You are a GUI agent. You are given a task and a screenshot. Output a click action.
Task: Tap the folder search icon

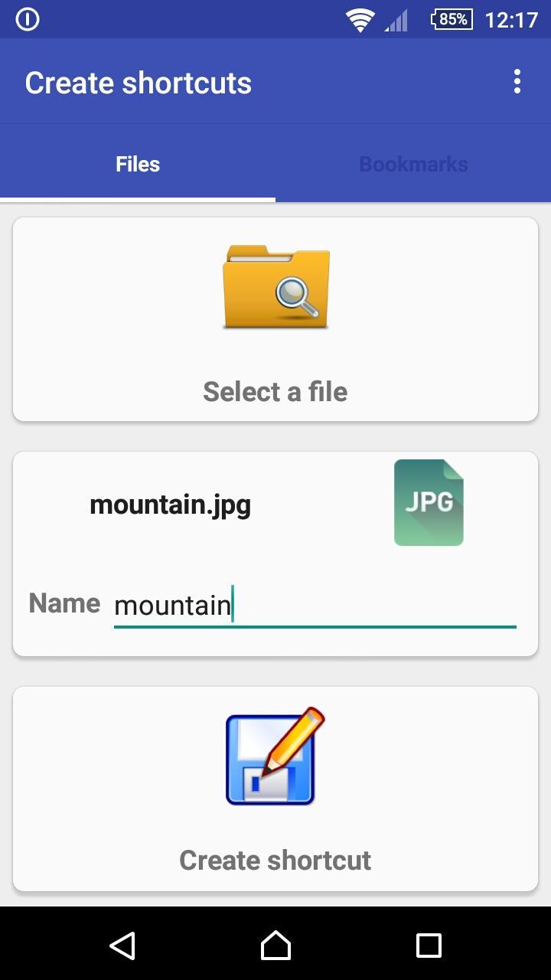[276, 287]
